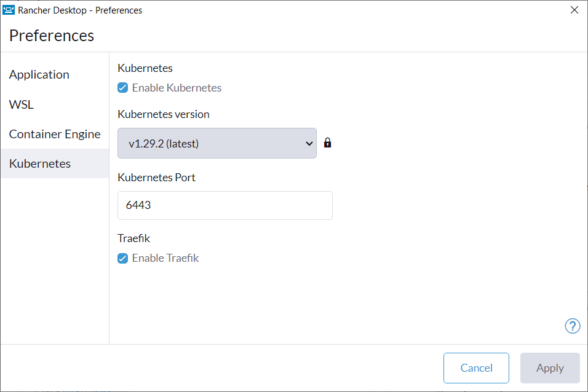Image resolution: width=588 pixels, height=392 pixels.
Task: Select the Kubernetes sidebar item
Action: pyautogui.click(x=55, y=163)
